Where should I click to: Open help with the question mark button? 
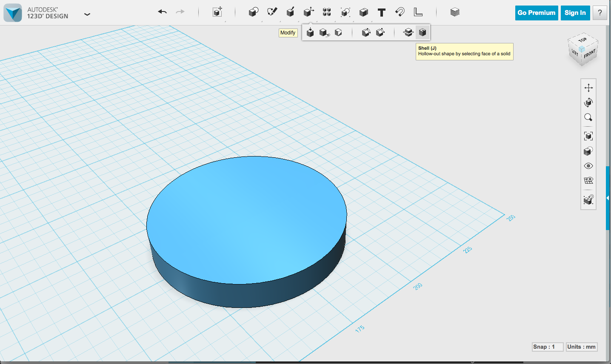pyautogui.click(x=600, y=13)
